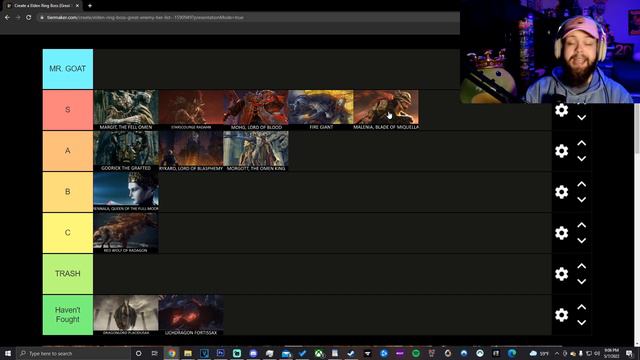Open the Windows Start menu
This screenshot has height=360, width=640.
8,353
